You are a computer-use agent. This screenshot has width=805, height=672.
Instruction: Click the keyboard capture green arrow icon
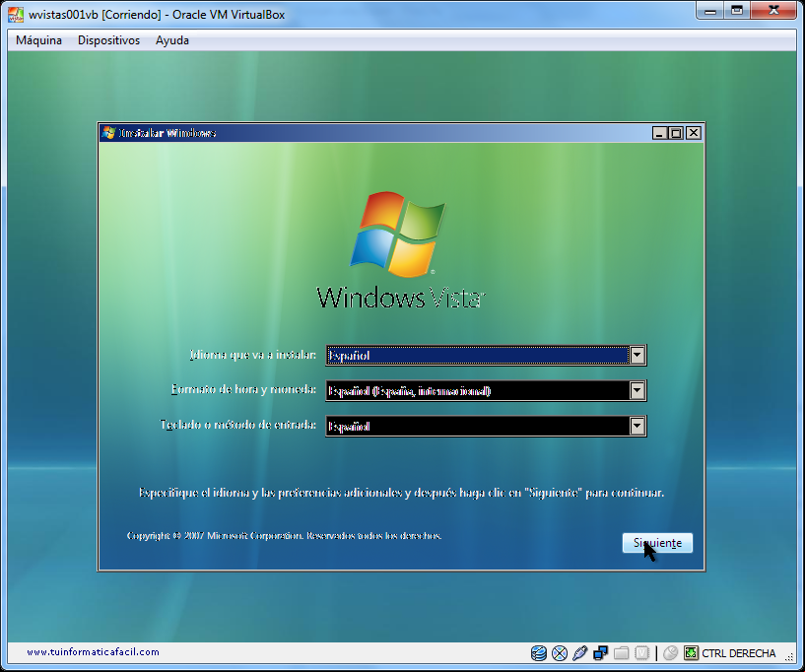pyautogui.click(x=691, y=653)
